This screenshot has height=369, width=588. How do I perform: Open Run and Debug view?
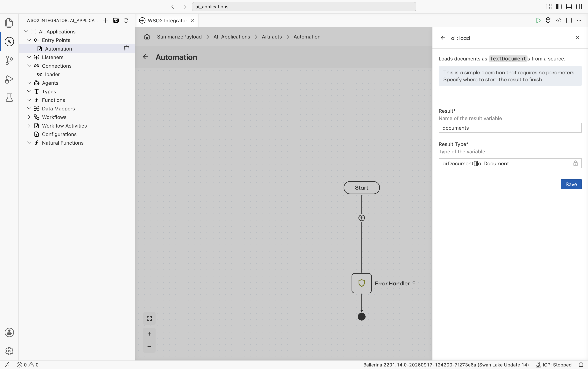pyautogui.click(x=9, y=79)
